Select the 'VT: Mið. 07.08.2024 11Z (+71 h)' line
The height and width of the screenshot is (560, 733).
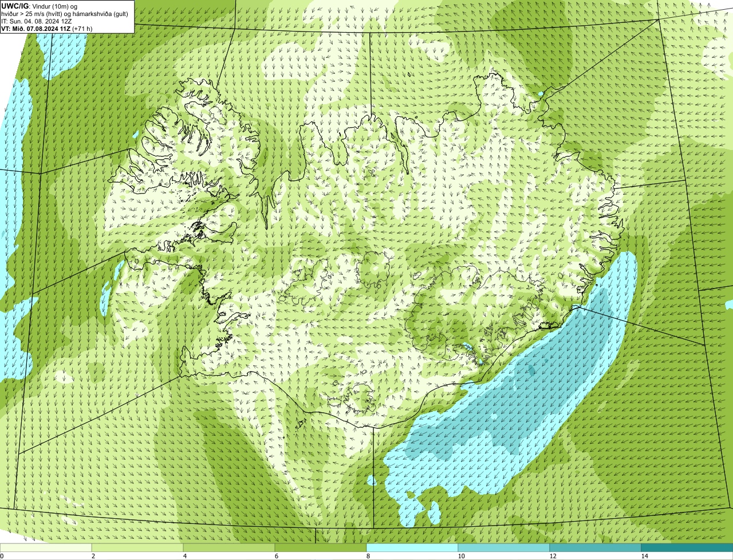[47, 28]
